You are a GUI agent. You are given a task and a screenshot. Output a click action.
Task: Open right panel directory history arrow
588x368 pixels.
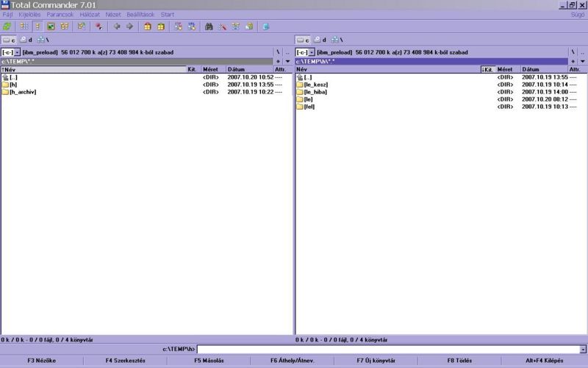[x=582, y=61]
